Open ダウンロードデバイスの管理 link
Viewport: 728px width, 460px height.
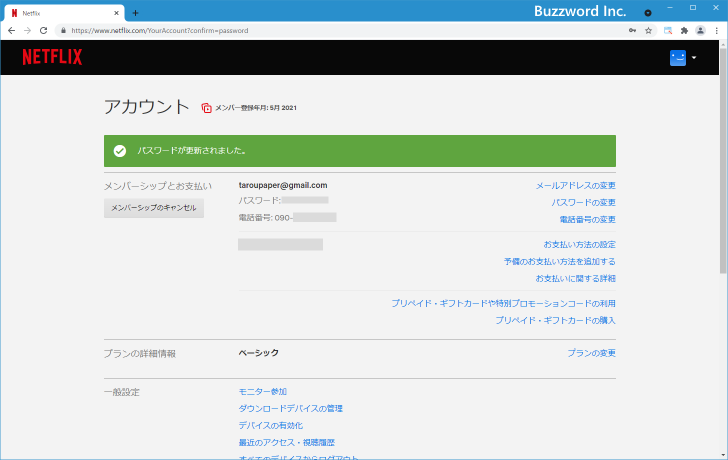(x=291, y=408)
